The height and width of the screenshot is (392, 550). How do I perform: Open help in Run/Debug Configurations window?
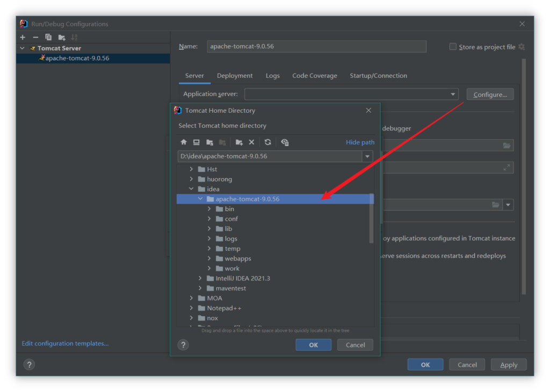click(x=30, y=365)
